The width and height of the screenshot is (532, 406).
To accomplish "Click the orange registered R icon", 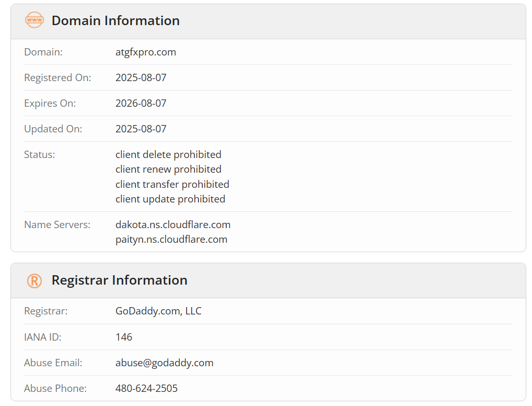I will (34, 281).
